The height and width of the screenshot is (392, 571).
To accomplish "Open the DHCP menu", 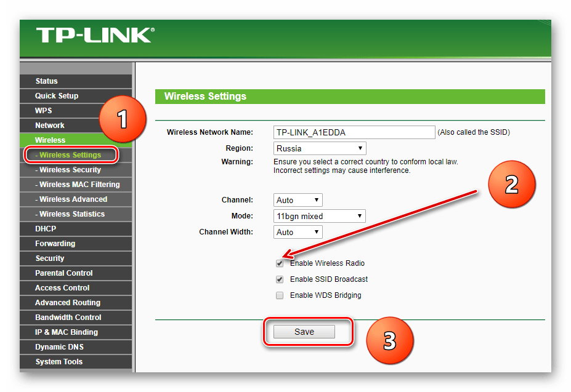I will 76,229.
